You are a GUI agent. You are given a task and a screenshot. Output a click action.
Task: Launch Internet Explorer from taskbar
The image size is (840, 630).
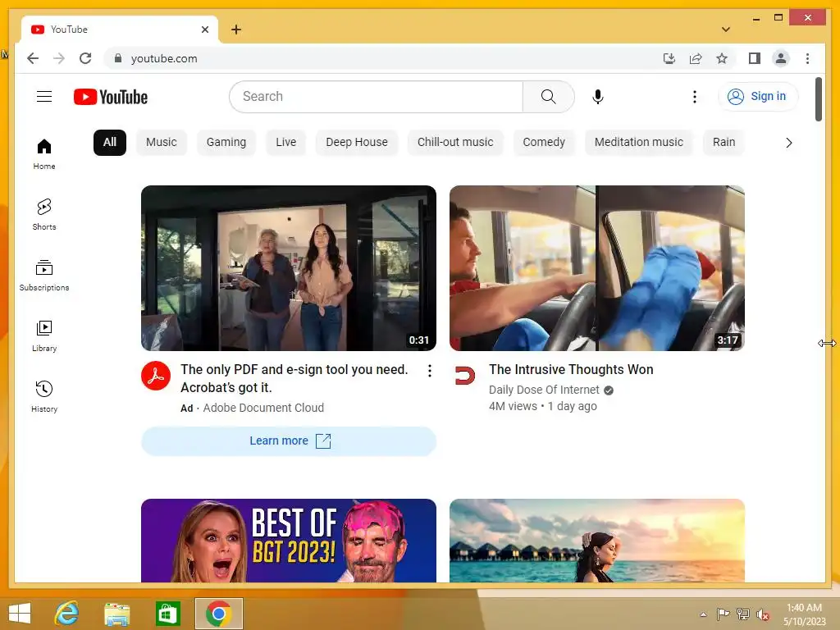click(67, 614)
